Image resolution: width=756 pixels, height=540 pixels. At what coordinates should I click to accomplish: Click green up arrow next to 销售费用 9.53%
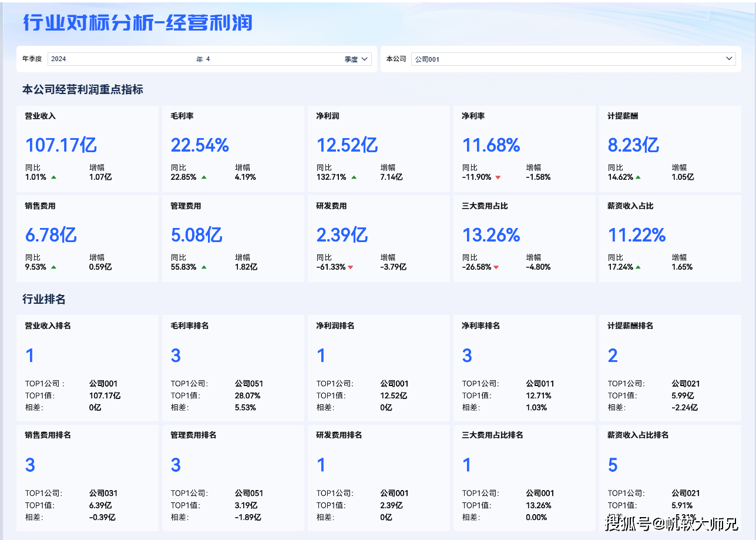54,267
